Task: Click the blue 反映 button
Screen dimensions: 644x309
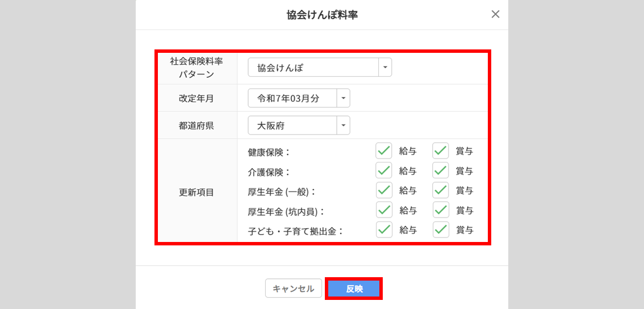Action: [x=354, y=289]
